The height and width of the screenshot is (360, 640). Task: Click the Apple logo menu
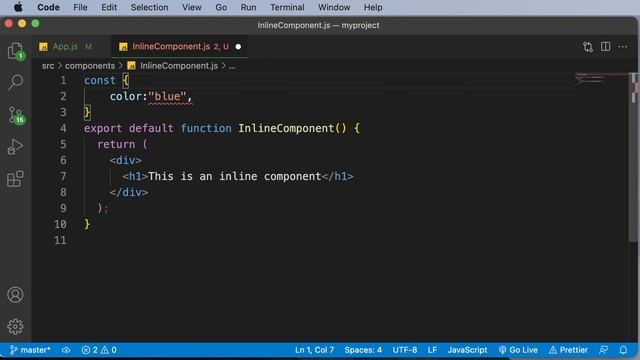18,7
